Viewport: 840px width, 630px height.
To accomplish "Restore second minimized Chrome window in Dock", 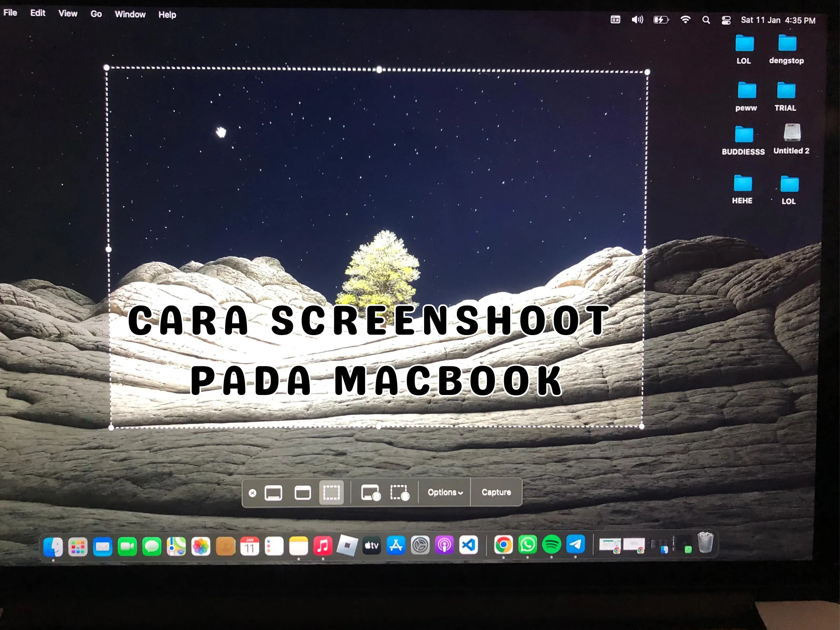I will [634, 546].
